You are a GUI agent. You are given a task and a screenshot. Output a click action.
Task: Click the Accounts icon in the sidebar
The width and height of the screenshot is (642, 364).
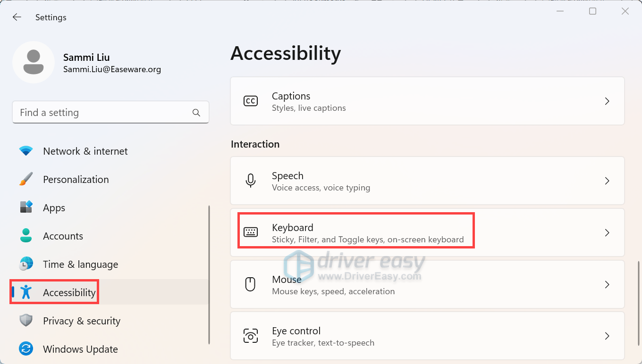(26, 236)
